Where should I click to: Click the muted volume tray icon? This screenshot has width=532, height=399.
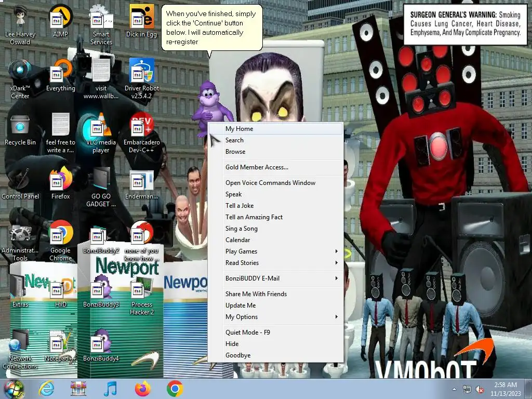click(480, 390)
